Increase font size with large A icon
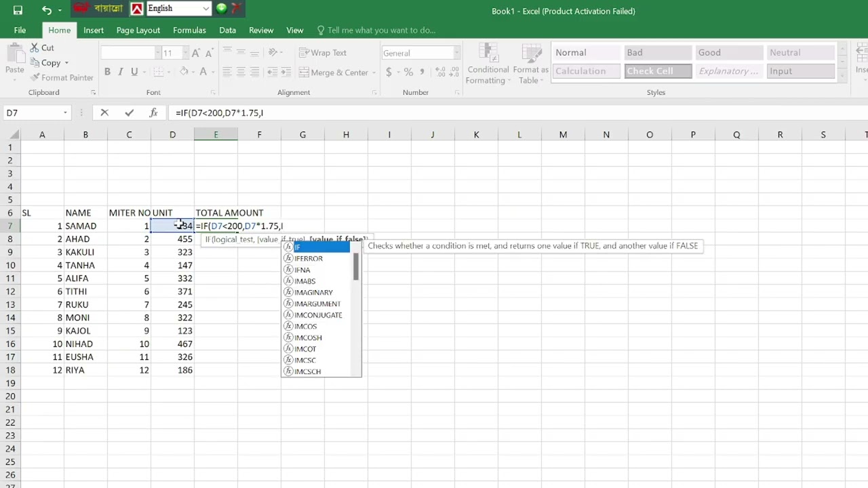The width and height of the screenshot is (868, 488). click(195, 53)
